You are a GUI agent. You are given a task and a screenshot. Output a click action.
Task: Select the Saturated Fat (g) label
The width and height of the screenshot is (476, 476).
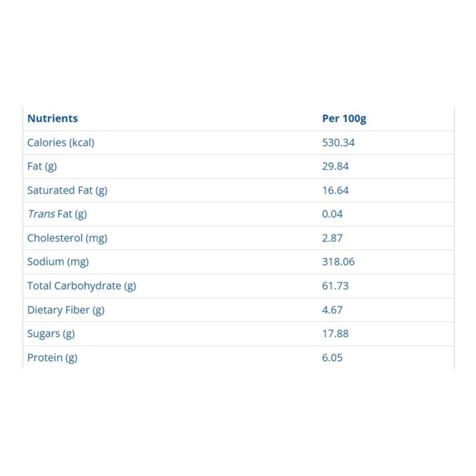point(67,190)
